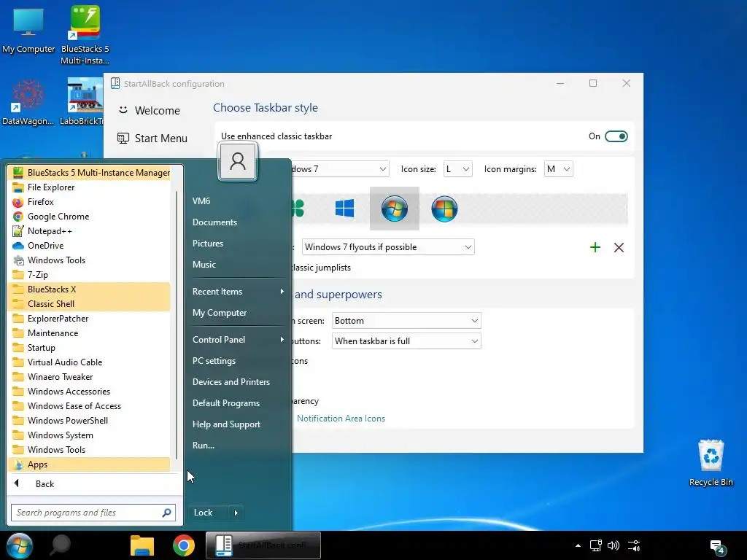Open File Explorer from the taskbar
Viewport: 747px width, 560px height.
pos(142,545)
